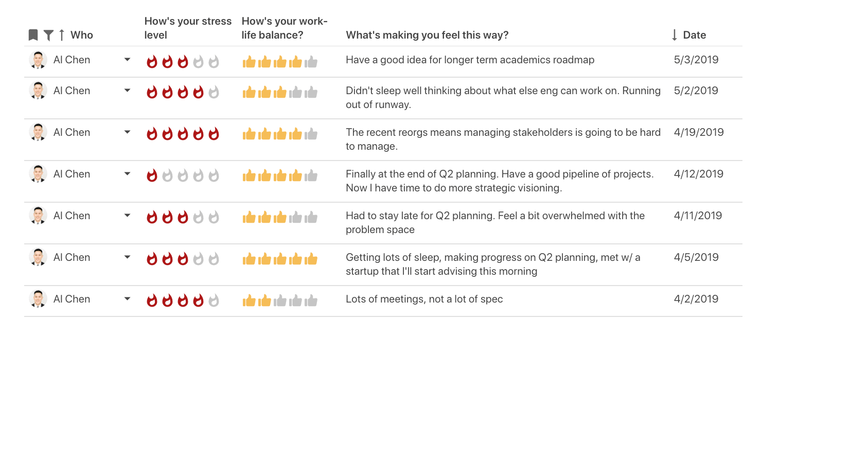Set stress to two flames on 4/12/2019 row
The height and width of the screenshot is (461, 868).
point(167,176)
